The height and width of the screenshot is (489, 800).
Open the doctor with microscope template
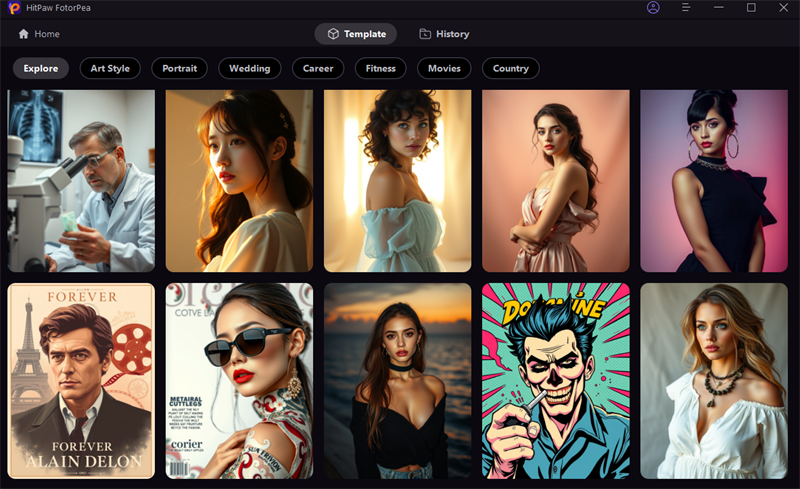81,181
